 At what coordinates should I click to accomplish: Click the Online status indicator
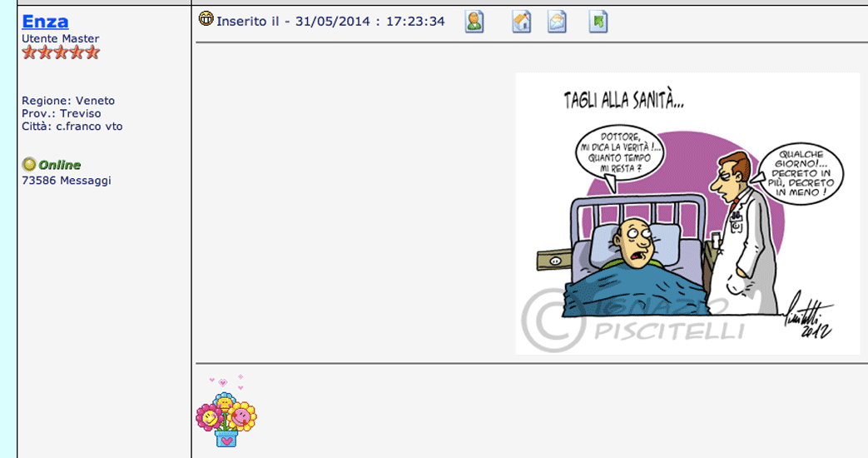52,165
